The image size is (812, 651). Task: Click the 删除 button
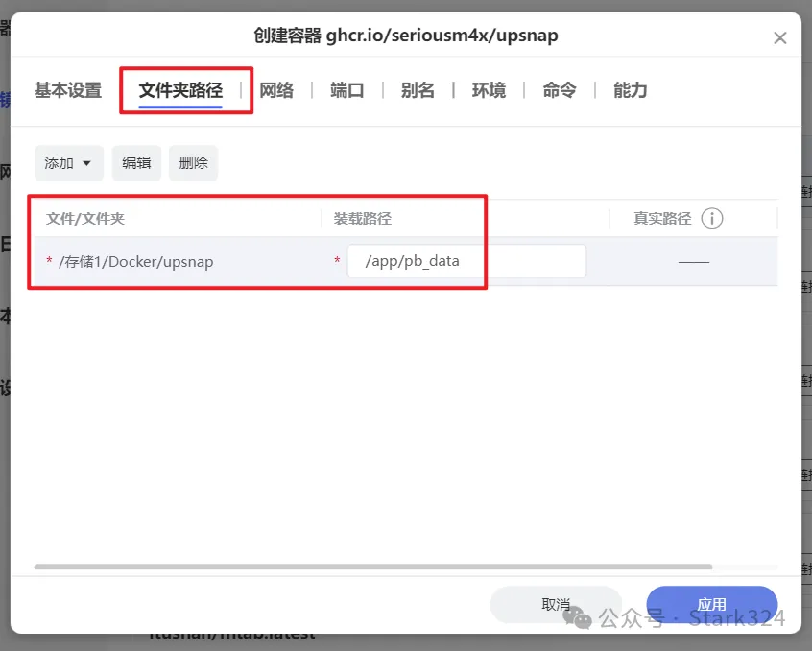[193, 163]
